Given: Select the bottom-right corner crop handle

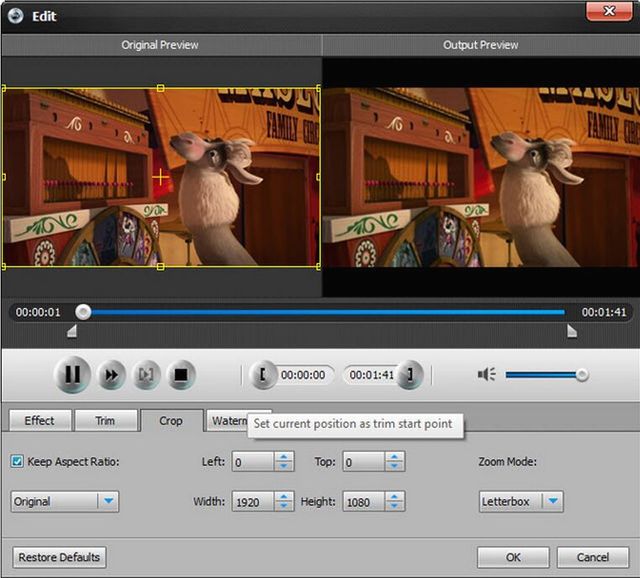Looking at the screenshot, I should click(x=318, y=267).
